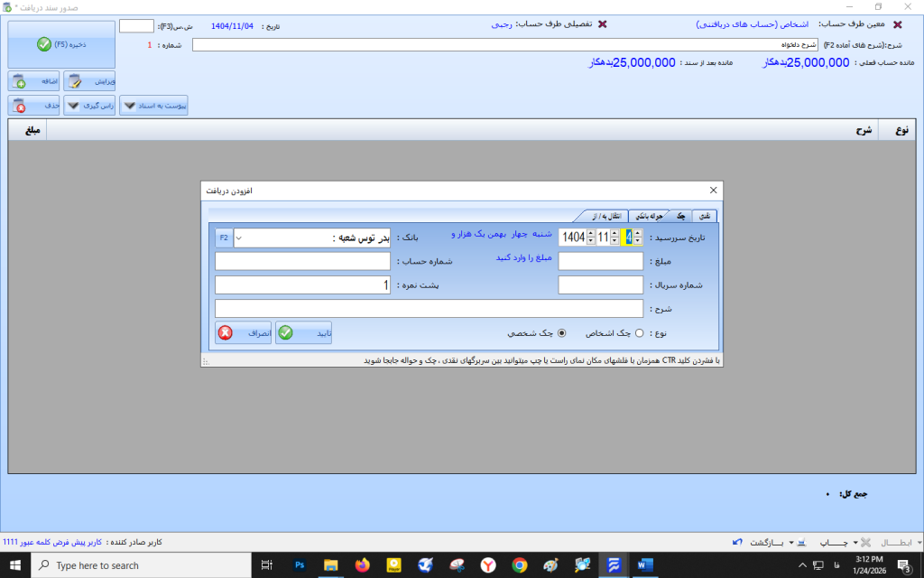Screen dimensions: 924x578
Task: Click the green confirm (تایید) button
Action: [305, 332]
